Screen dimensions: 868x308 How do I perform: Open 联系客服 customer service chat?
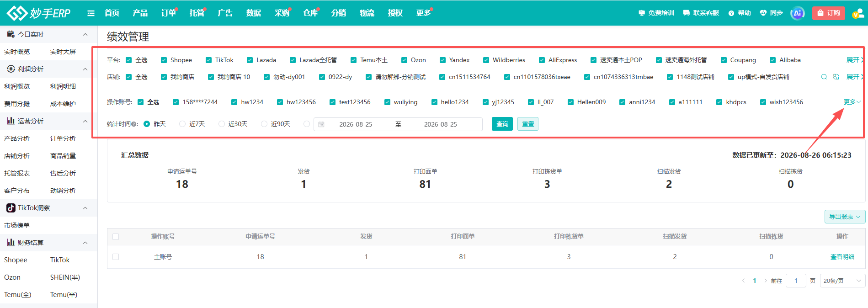click(701, 13)
